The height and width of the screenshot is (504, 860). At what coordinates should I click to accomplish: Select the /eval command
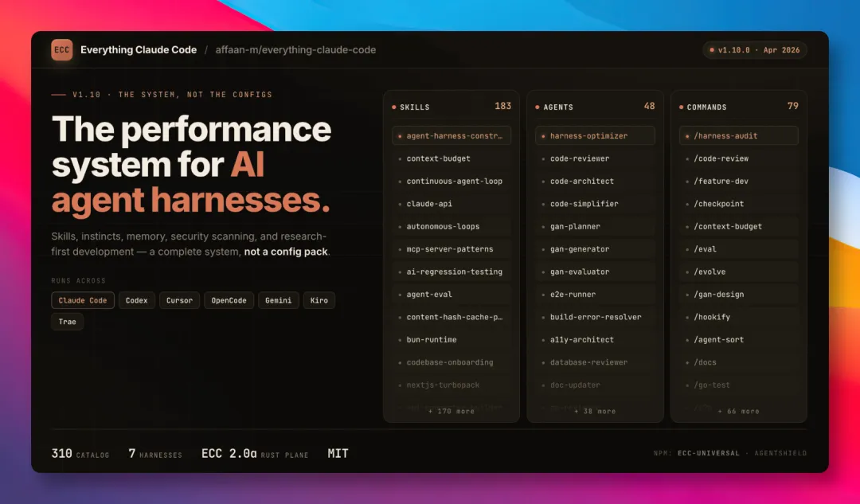pos(739,249)
